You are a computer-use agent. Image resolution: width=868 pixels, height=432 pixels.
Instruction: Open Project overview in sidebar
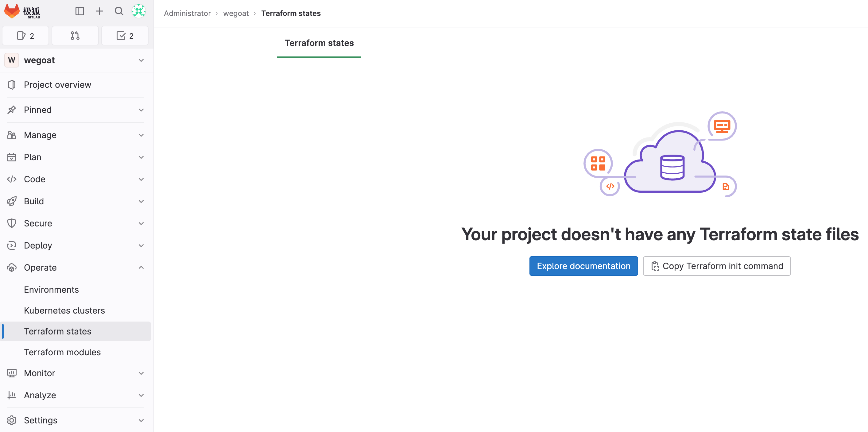[x=58, y=84]
